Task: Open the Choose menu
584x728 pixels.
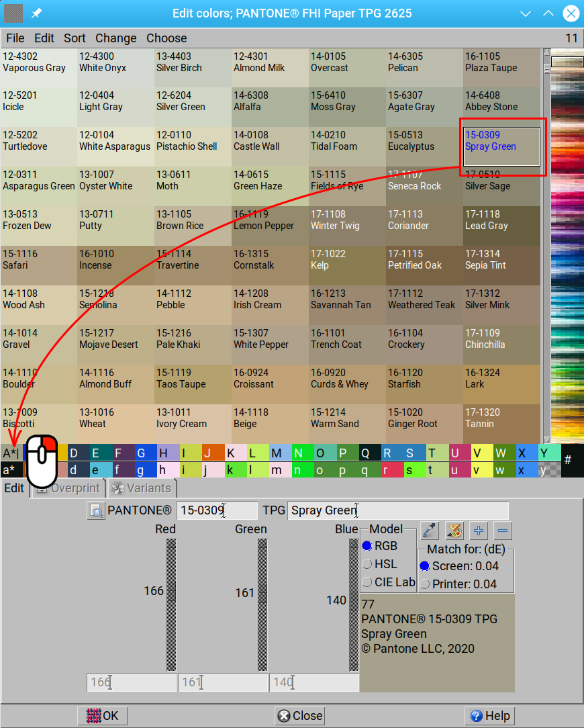Action: 166,38
